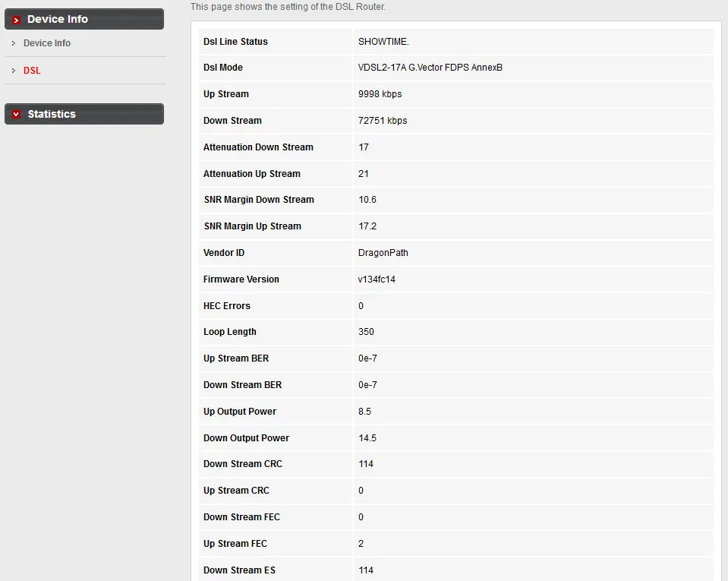Click the Loop Length row label
The image size is (728, 581).
coord(229,332)
